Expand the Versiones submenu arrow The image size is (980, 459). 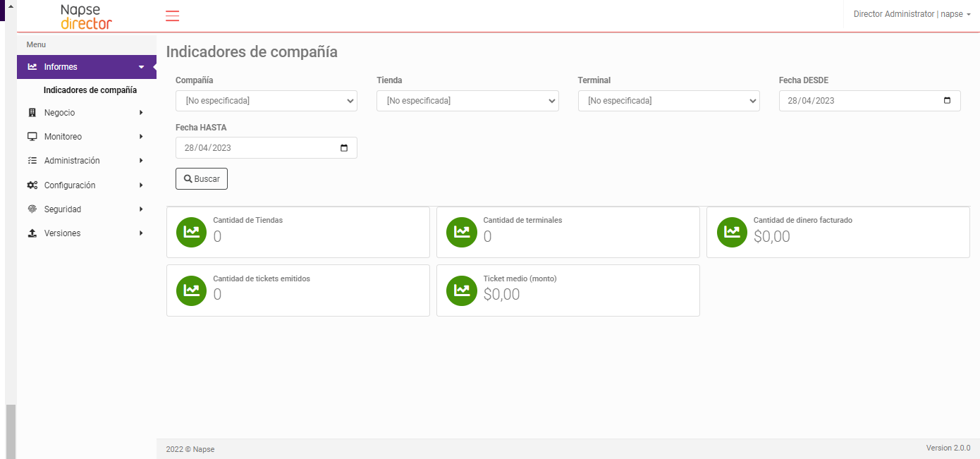tap(141, 233)
